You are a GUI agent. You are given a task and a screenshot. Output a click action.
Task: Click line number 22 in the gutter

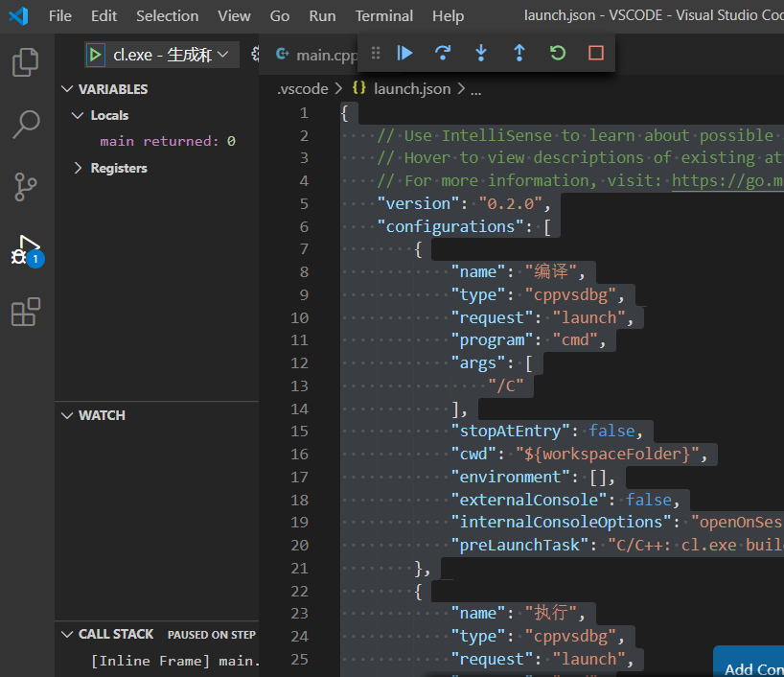pos(299,592)
